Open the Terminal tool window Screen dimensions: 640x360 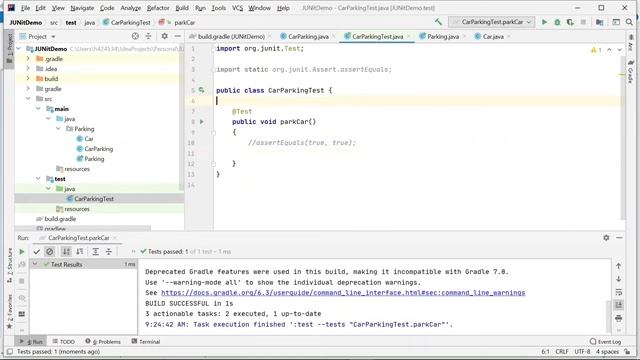click(x=146, y=341)
